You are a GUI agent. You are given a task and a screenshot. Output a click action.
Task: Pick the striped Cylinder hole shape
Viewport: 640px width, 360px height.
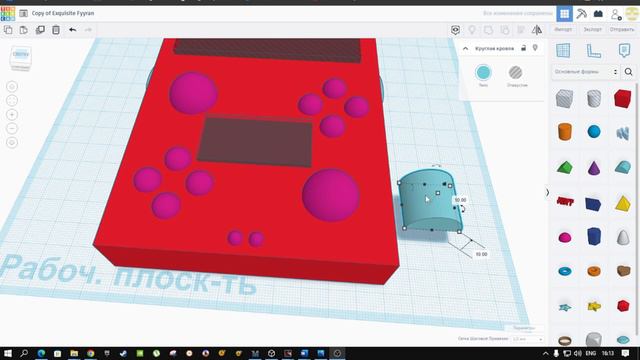(594, 98)
